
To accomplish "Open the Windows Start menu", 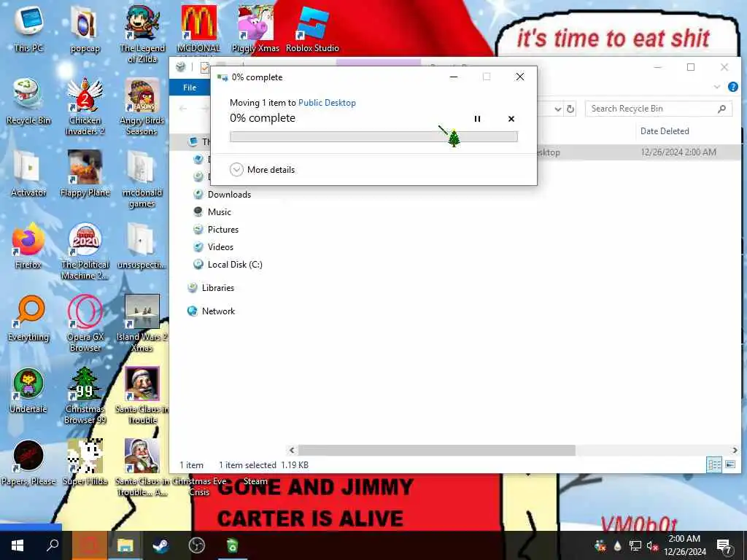I will (x=18, y=545).
